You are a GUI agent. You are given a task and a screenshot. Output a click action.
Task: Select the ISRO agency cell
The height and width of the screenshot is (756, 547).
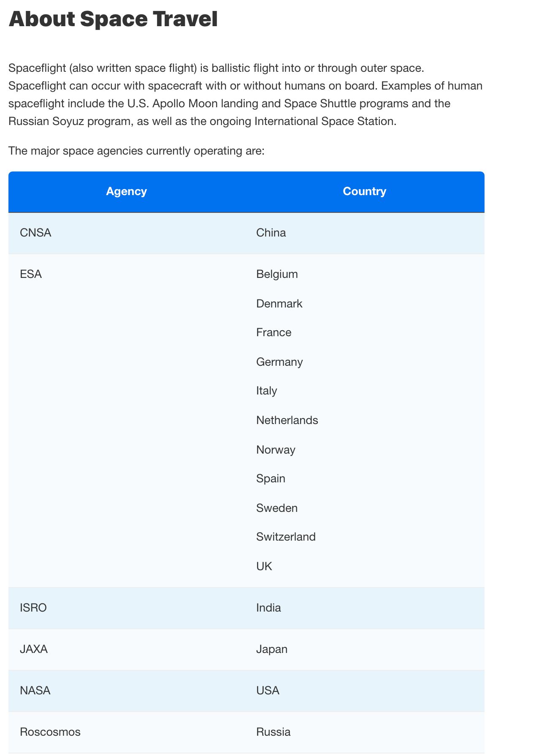pyautogui.click(x=33, y=608)
